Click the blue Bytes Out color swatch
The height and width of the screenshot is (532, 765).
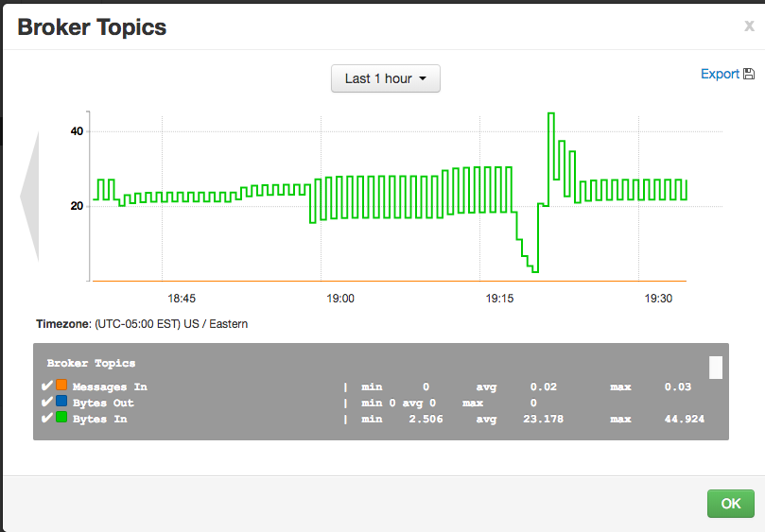(61, 402)
